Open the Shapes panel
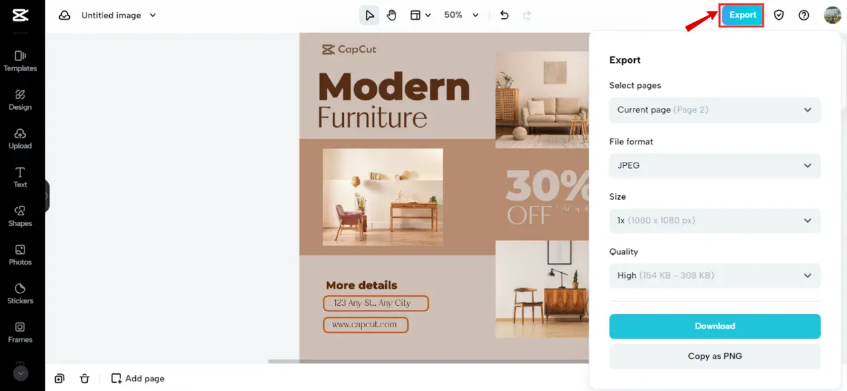847x391 pixels. pos(21,216)
